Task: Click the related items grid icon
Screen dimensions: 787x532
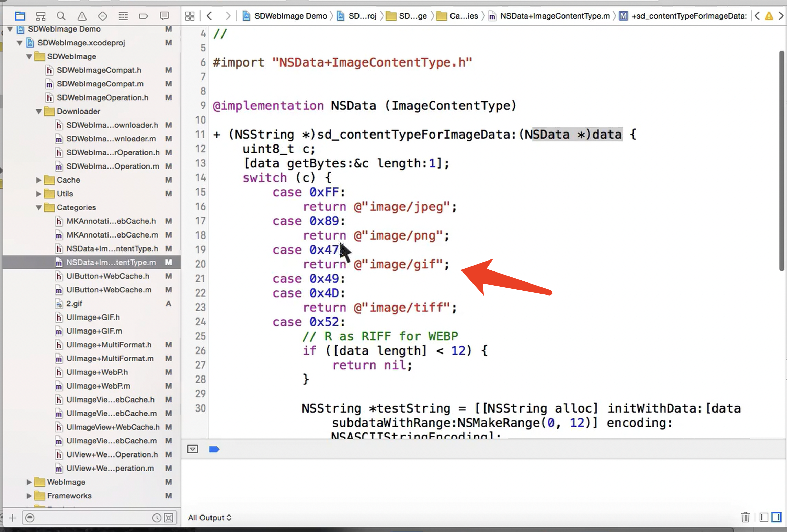Action: [190, 16]
